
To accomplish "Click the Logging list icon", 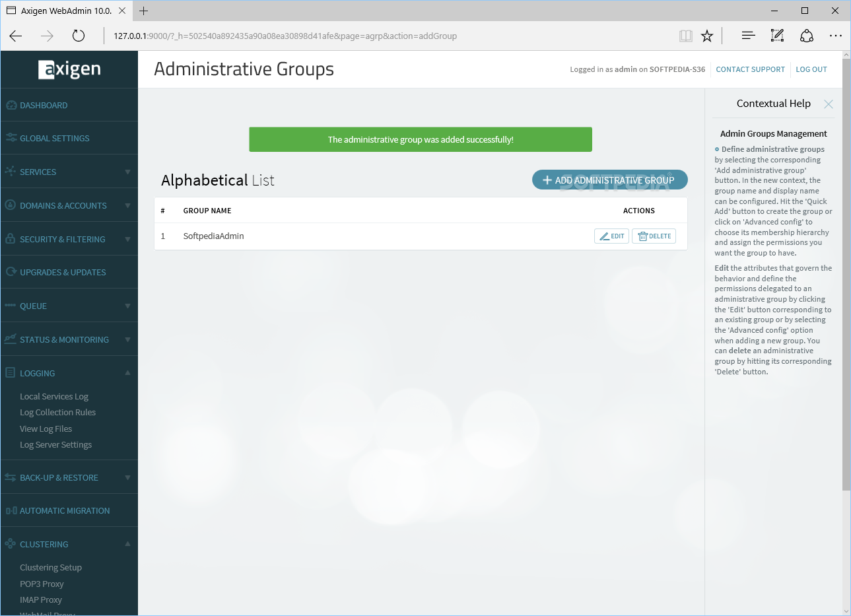I will point(11,373).
